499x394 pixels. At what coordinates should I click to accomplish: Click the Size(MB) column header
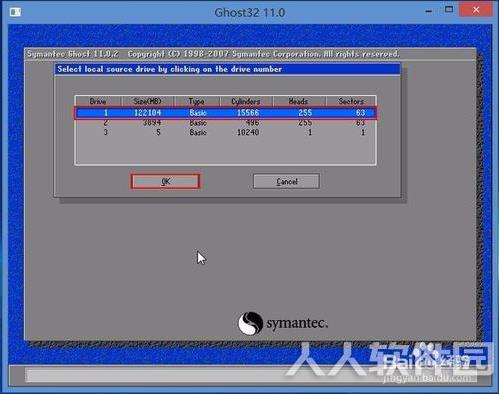[x=148, y=101]
